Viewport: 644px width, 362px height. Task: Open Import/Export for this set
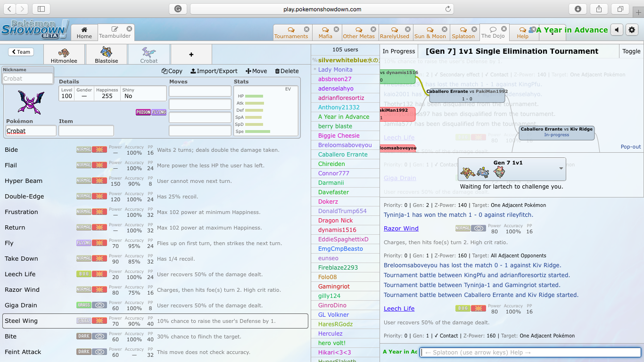pos(214,71)
